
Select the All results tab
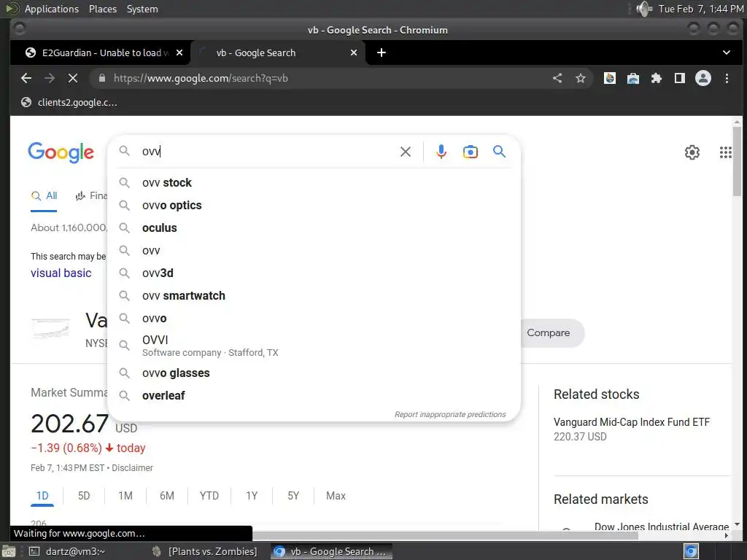coord(44,195)
